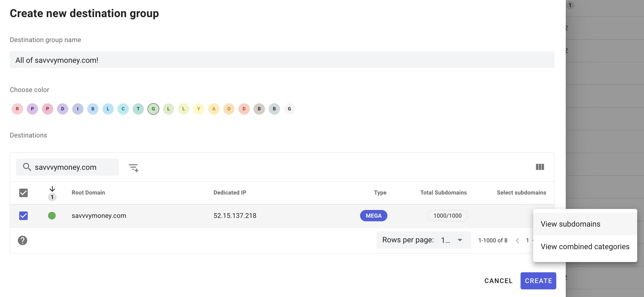This screenshot has width=644, height=297.
Task: Pick the deep purple D color swatch
Action: [x=63, y=109]
